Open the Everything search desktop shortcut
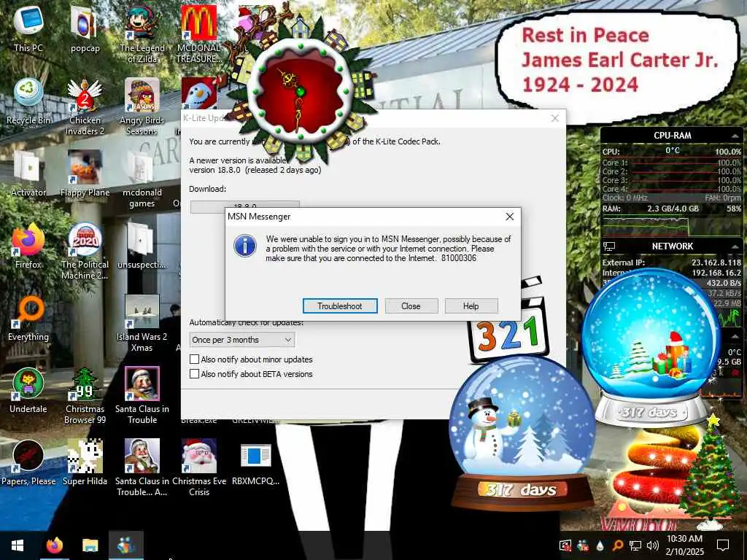747x560 pixels. (28, 318)
